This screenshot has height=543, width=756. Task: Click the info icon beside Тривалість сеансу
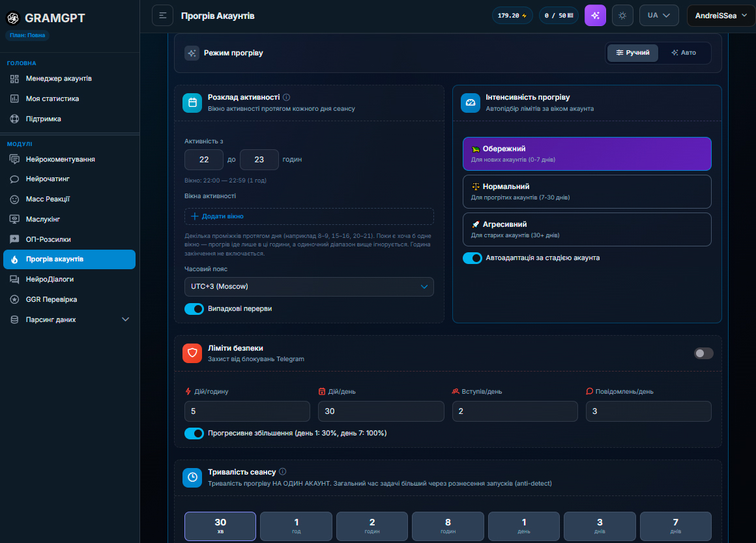point(283,472)
